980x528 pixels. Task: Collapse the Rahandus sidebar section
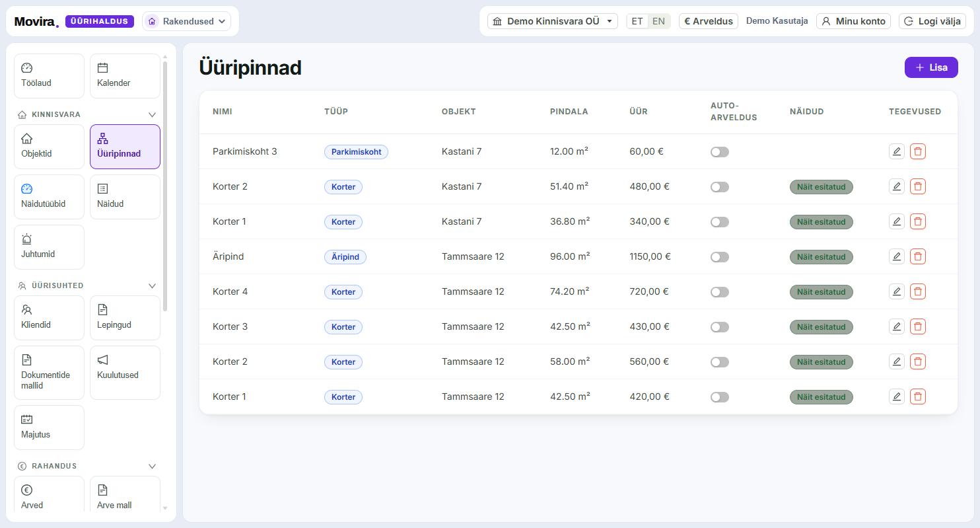[152, 466]
